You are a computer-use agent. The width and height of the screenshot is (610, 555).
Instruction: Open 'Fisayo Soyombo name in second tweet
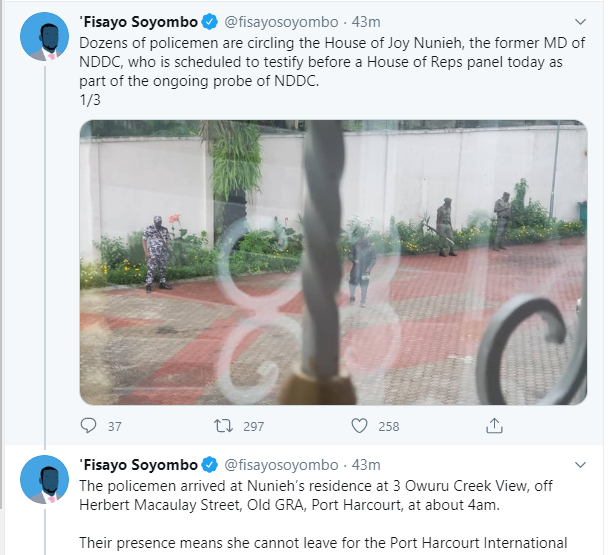tap(138, 465)
